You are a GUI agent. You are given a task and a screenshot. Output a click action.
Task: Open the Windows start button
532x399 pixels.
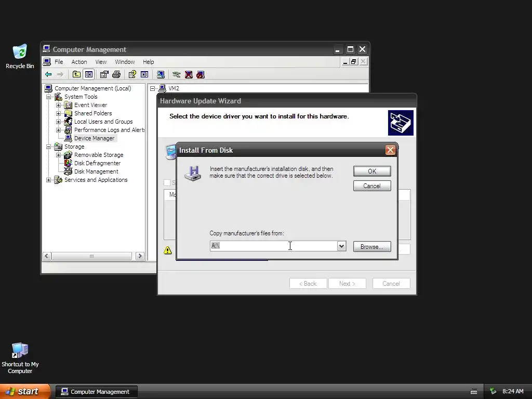[25, 392]
